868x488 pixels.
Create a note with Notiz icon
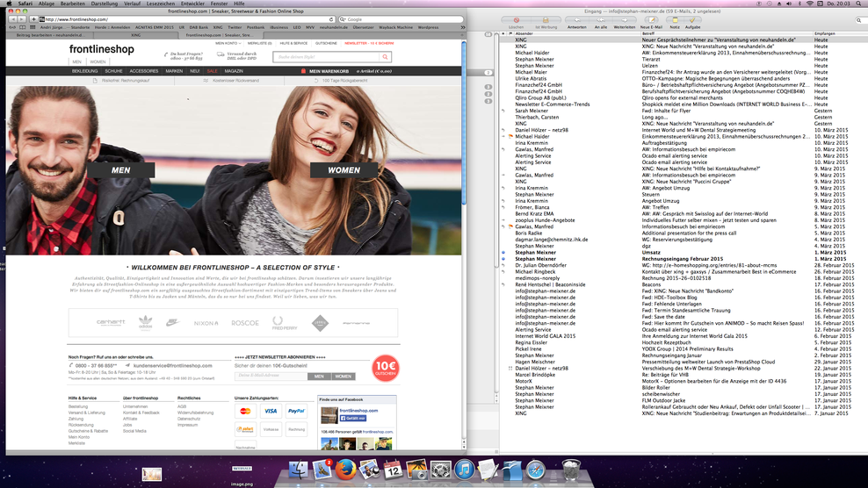(674, 20)
